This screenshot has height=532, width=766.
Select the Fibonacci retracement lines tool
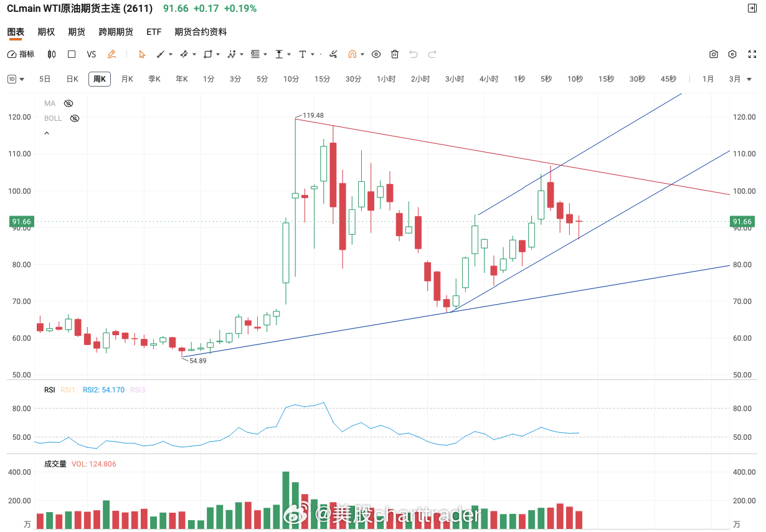pos(255,54)
